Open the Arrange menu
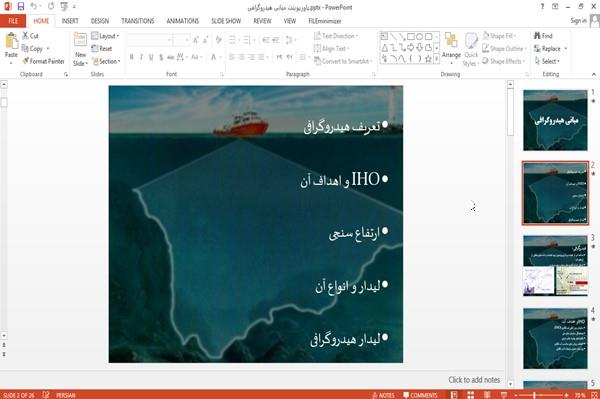 451,48
